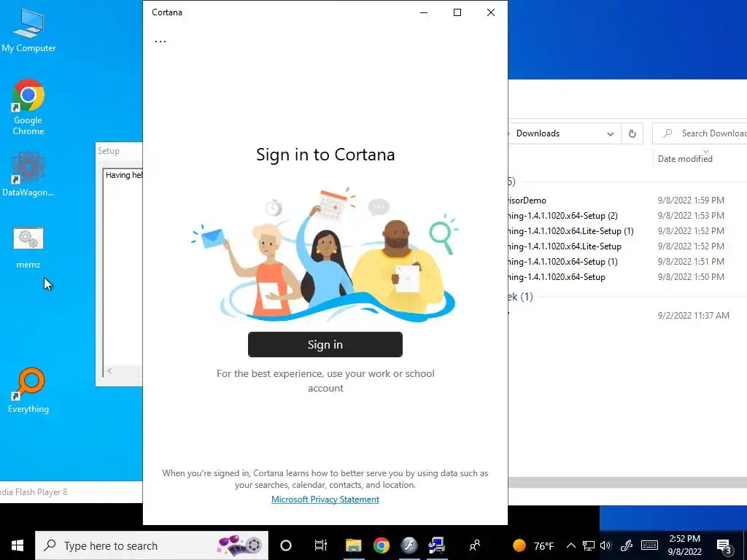The width and height of the screenshot is (747, 560).
Task: Open the Windows Start menu
Action: coord(18,545)
